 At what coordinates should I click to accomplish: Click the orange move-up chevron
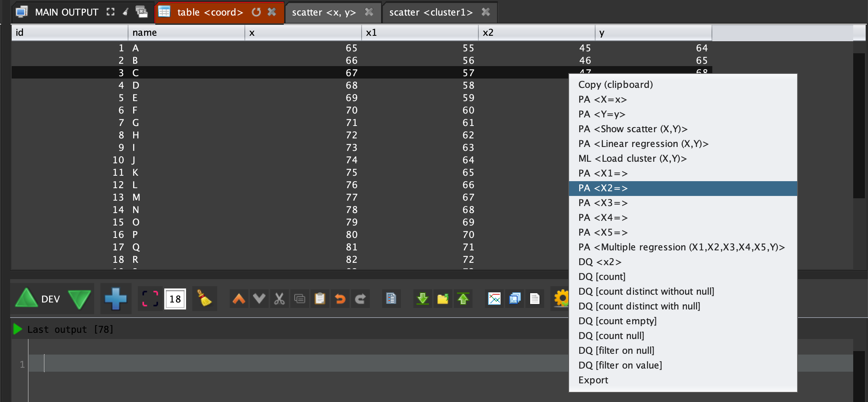coord(239,299)
